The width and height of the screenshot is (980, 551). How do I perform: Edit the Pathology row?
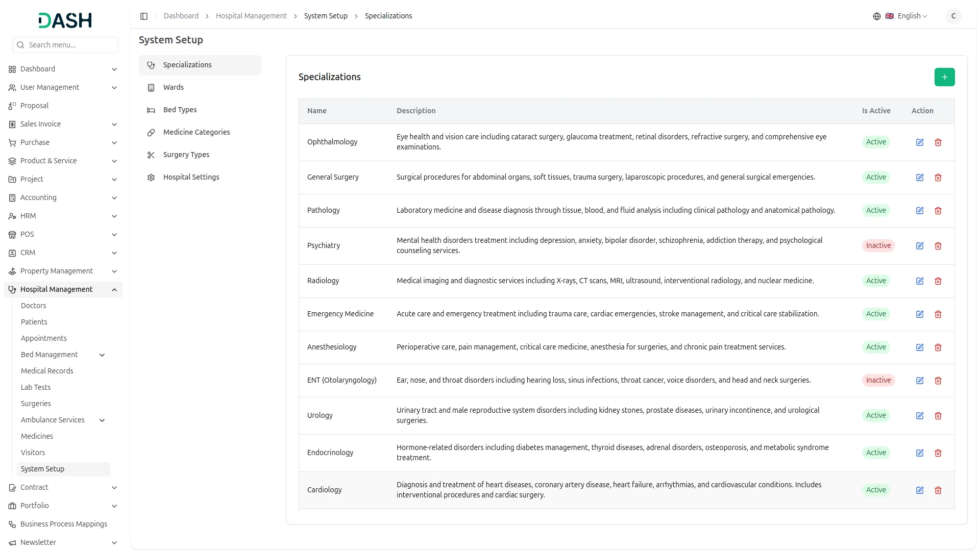click(920, 211)
